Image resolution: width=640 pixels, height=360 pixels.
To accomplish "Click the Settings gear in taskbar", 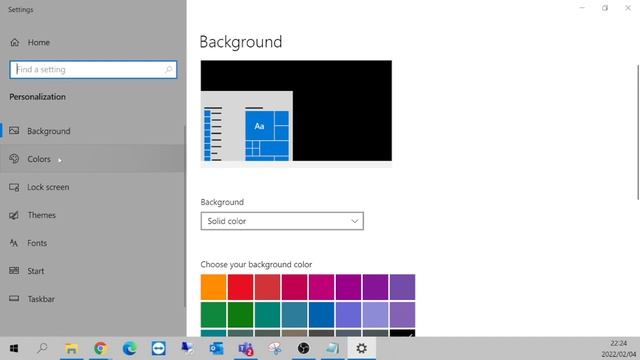I will [x=361, y=349].
